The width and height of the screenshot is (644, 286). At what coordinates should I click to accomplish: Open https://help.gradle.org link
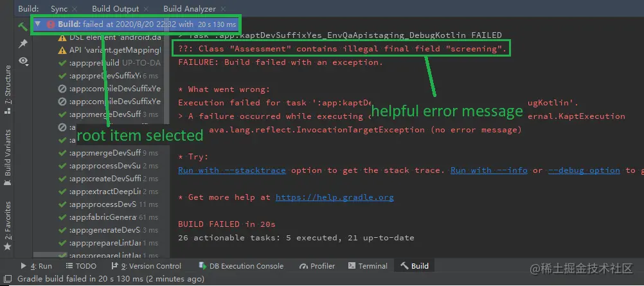pos(335,197)
